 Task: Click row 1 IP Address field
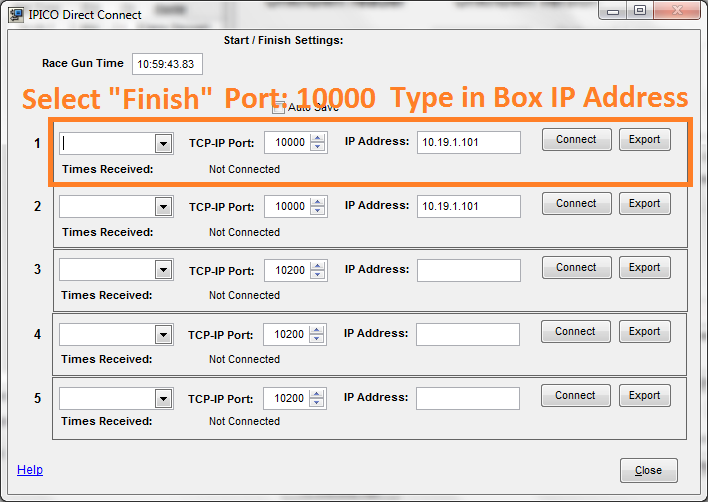tap(469, 143)
